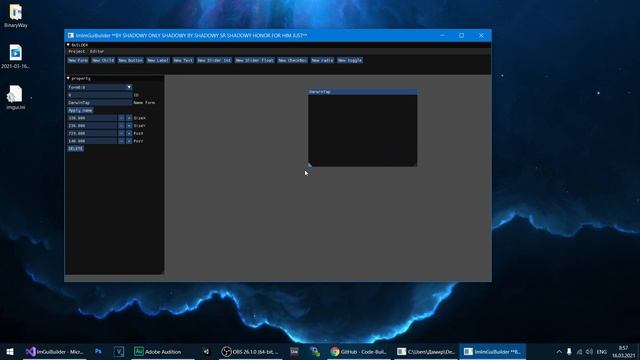The height and width of the screenshot is (360, 640).
Task: Collapse the property panel triangle
Action: [68, 78]
